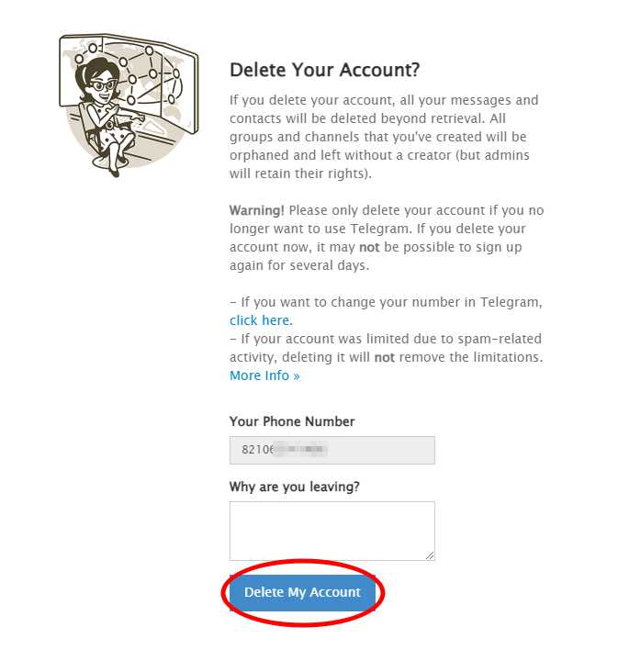Click the » arrow next to More Info
The height and width of the screenshot is (672, 629).
(x=297, y=375)
